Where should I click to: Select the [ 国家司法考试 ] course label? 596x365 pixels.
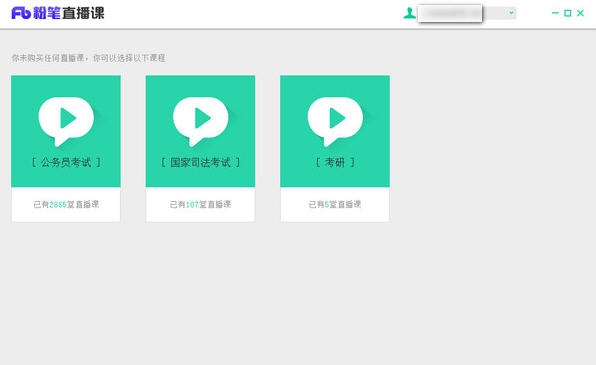click(201, 162)
